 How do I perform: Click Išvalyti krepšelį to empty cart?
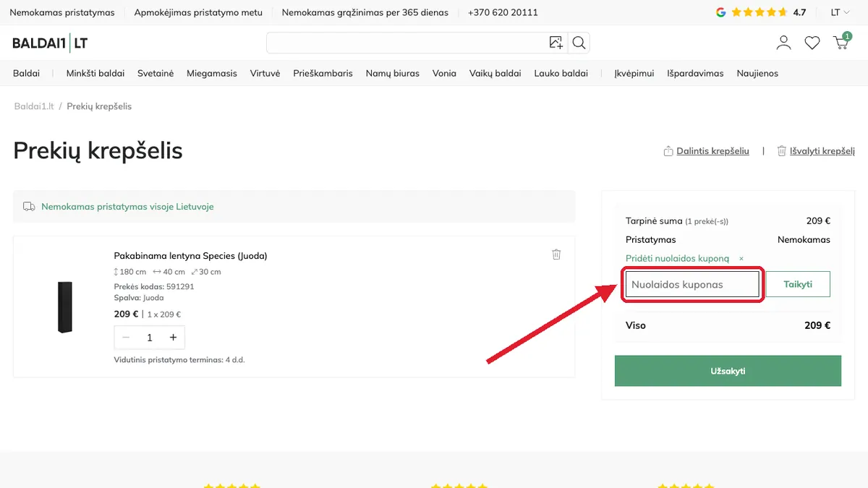click(816, 151)
